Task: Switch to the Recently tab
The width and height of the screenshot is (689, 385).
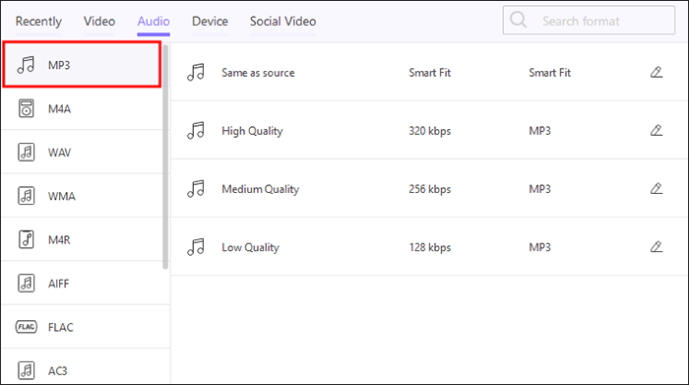Action: [39, 21]
